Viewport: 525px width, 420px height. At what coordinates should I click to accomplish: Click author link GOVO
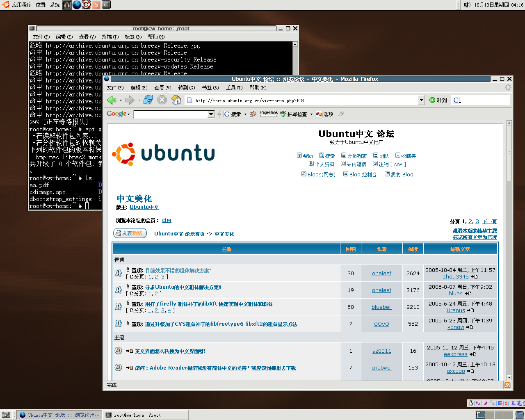(381, 324)
